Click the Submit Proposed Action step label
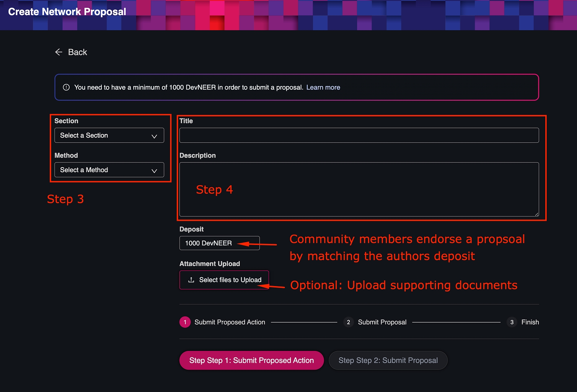This screenshot has height=392, width=577. tap(230, 322)
